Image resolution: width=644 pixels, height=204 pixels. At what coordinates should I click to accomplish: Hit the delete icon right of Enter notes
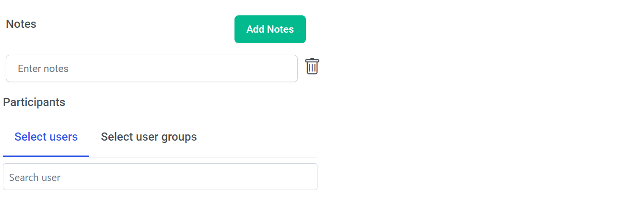pyautogui.click(x=312, y=67)
